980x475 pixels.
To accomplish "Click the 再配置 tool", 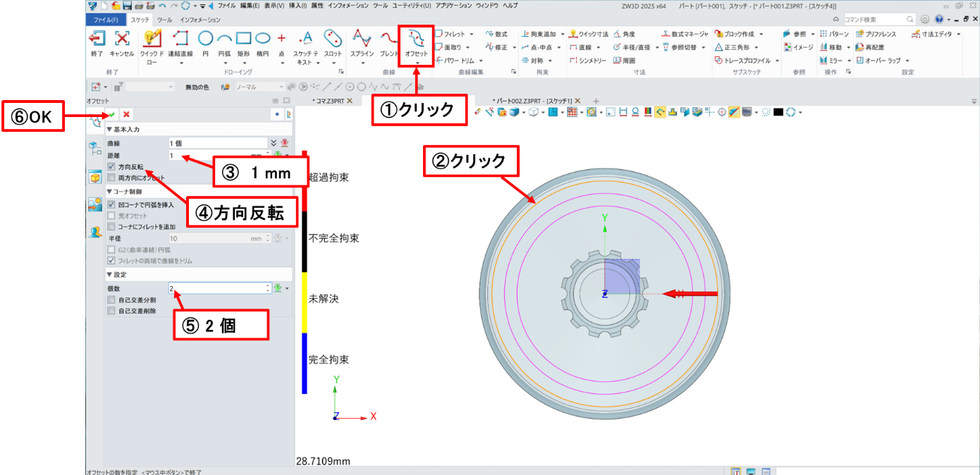I will pos(869,47).
